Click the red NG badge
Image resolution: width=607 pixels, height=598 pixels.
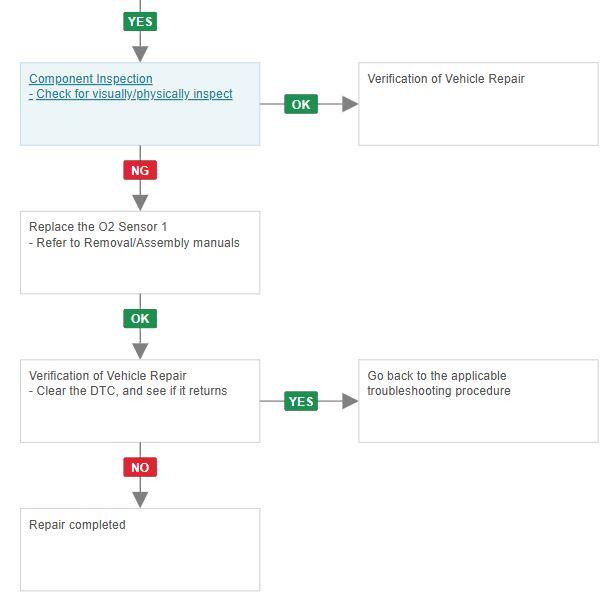click(140, 170)
